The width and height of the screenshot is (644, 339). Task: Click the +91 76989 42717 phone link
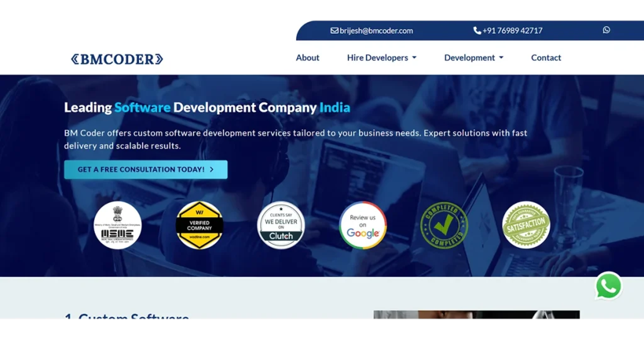[x=512, y=30]
